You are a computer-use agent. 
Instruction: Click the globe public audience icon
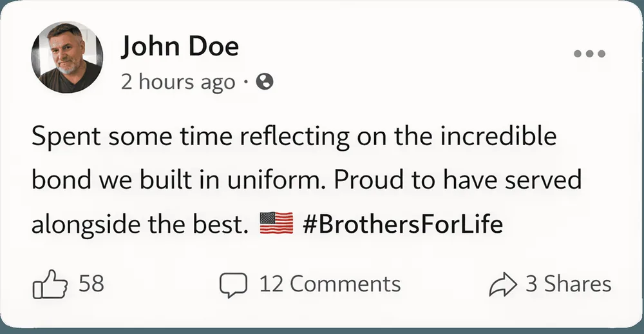pyautogui.click(x=265, y=82)
